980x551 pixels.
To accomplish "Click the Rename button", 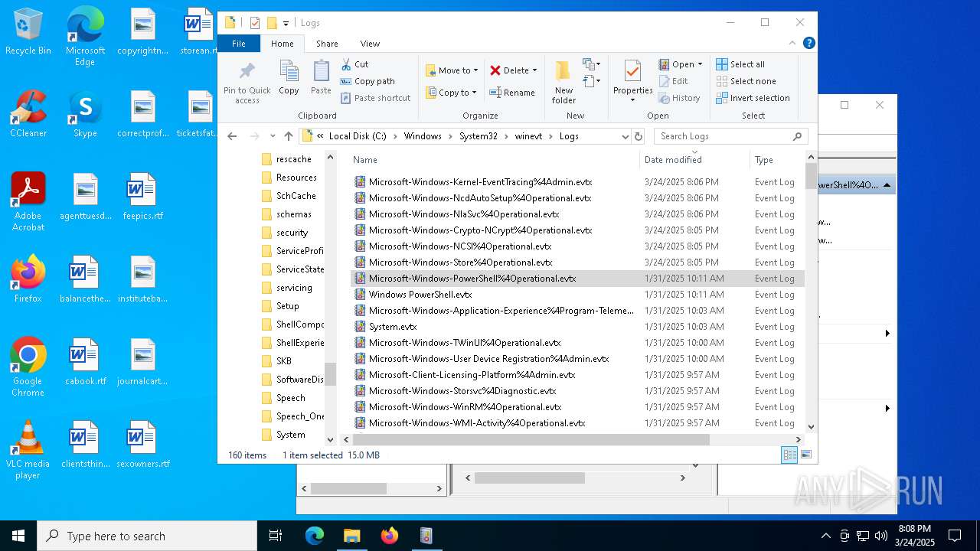I will click(x=512, y=93).
